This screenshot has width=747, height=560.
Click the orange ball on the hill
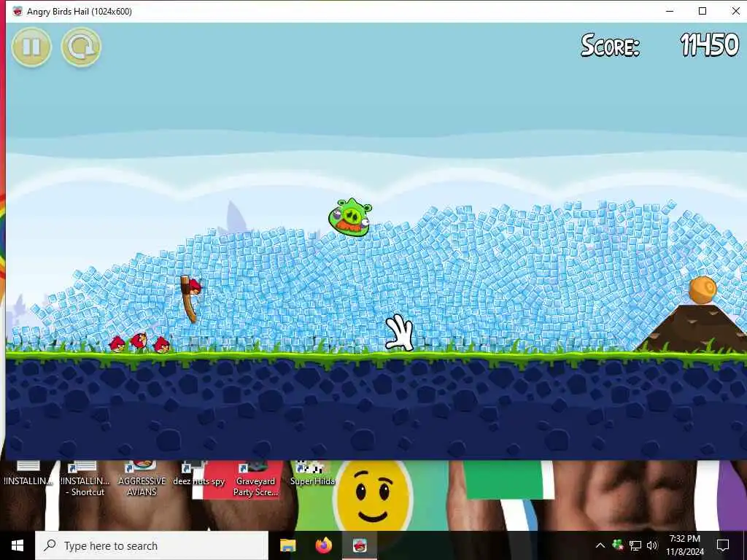coord(703,289)
